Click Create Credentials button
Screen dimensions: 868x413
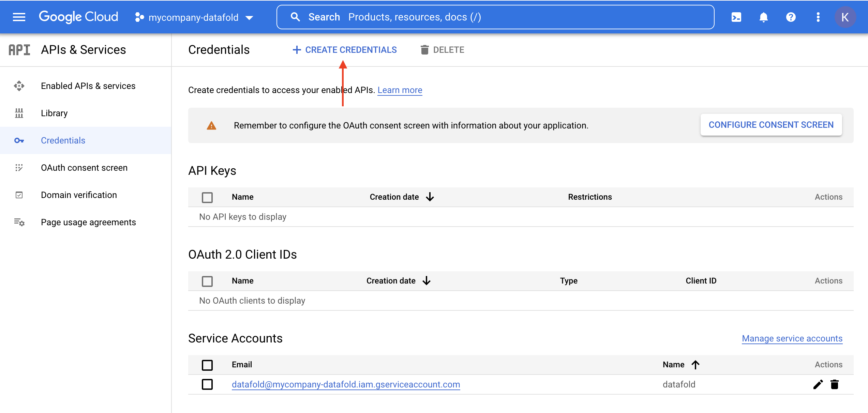pos(344,50)
